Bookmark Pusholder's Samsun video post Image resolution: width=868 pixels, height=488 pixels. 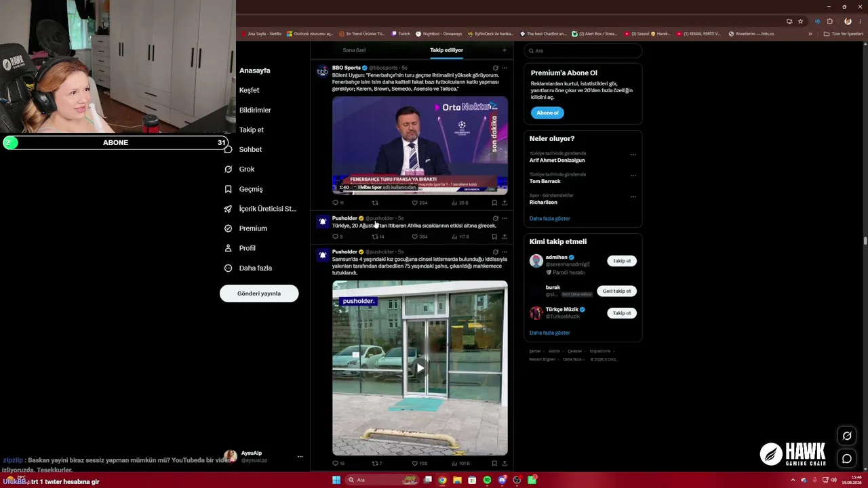pos(494,464)
